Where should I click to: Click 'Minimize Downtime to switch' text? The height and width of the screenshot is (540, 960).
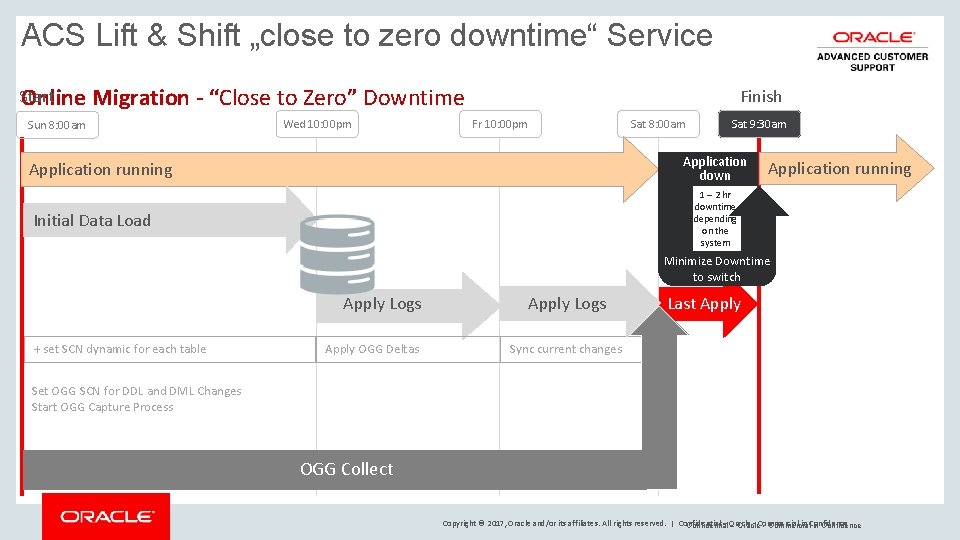click(x=716, y=269)
